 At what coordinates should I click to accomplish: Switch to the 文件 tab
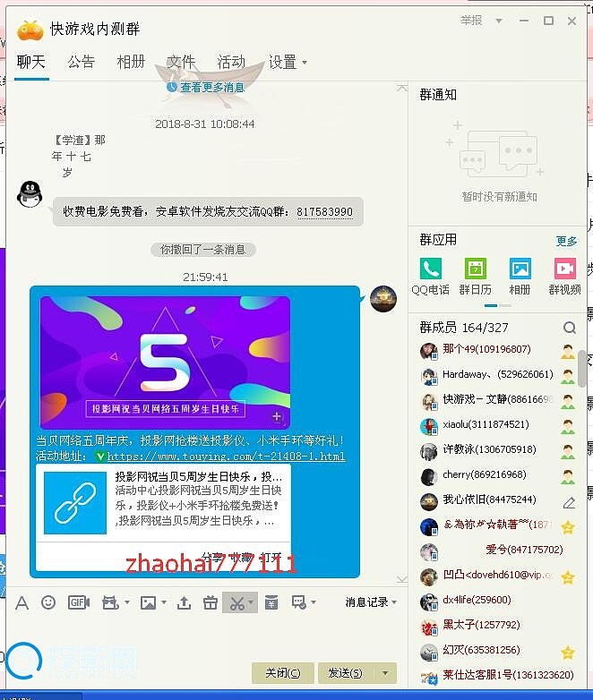[181, 62]
